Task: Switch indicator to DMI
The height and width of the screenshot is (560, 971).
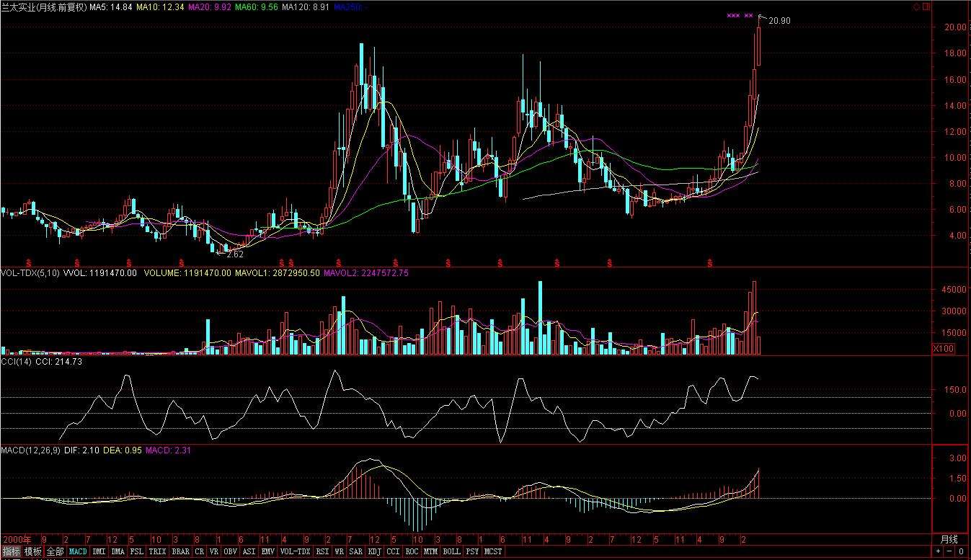Action: [99, 551]
